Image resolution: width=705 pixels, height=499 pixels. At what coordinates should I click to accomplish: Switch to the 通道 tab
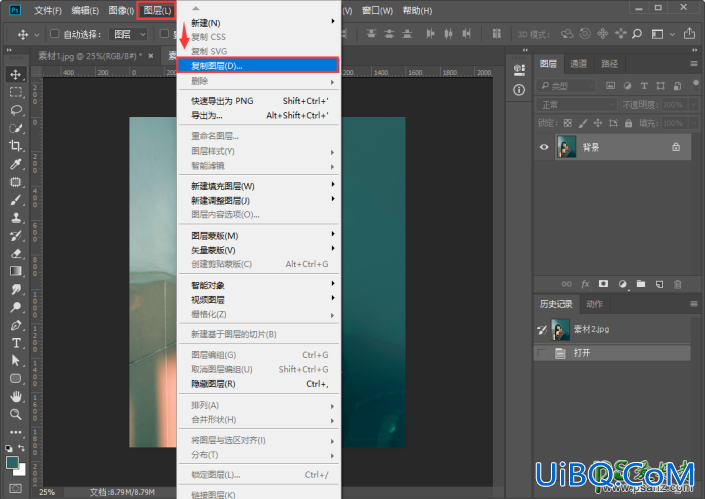578,64
